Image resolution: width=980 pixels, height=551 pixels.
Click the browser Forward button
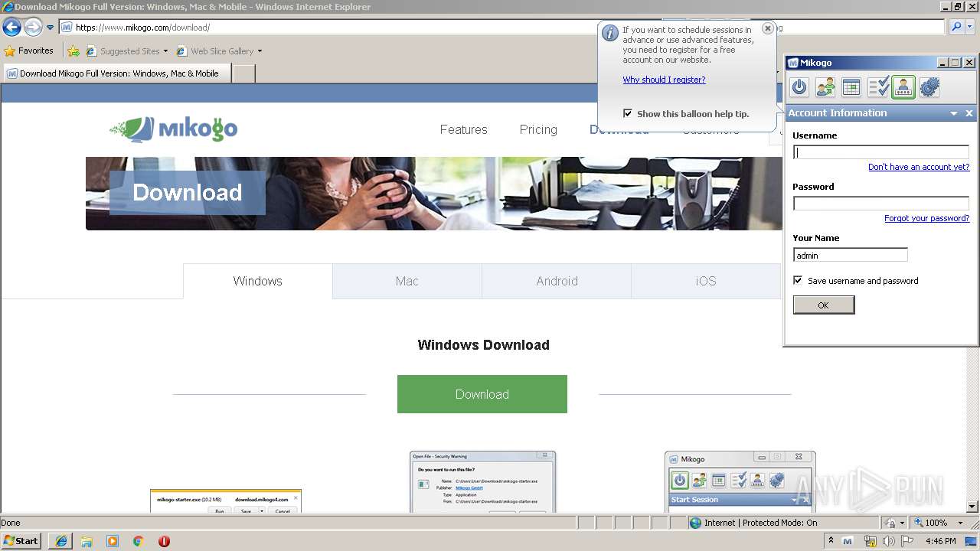(33, 28)
